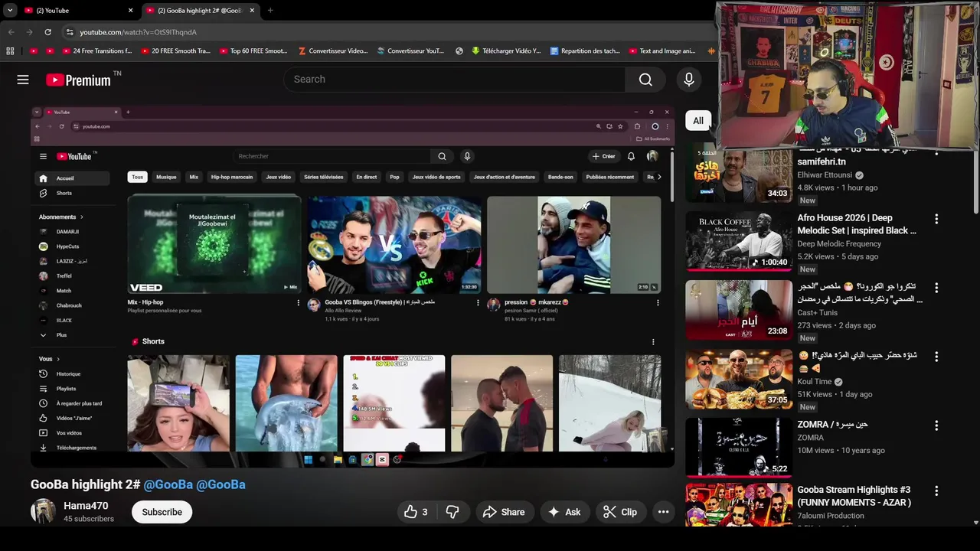Open bookmark Convertisseur Video

[332, 51]
